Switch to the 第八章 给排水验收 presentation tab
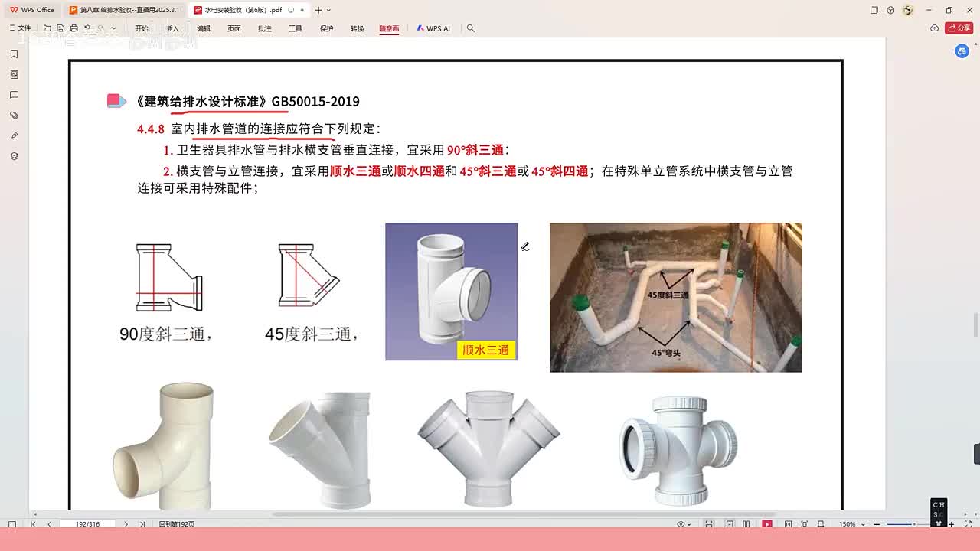This screenshot has height=551, width=980. click(125, 10)
